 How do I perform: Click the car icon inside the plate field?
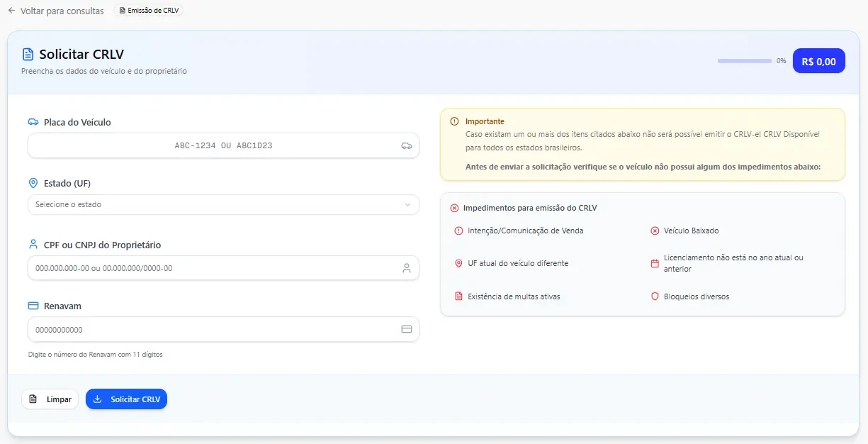(x=406, y=145)
